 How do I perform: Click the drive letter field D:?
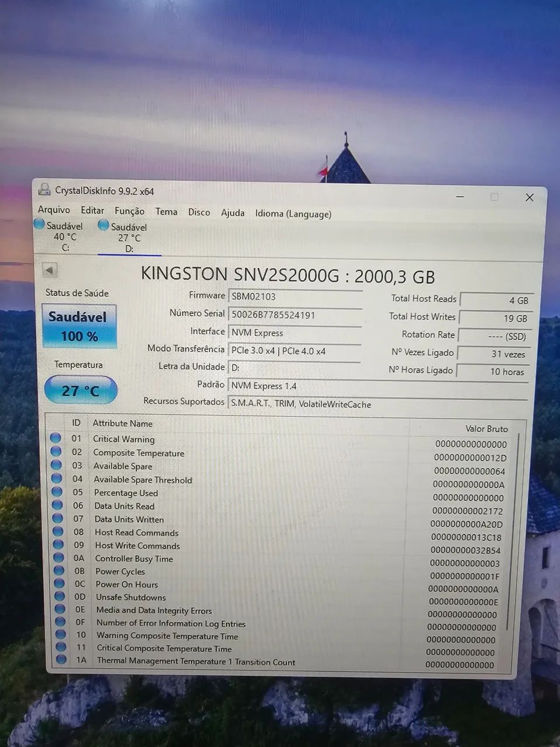click(293, 368)
